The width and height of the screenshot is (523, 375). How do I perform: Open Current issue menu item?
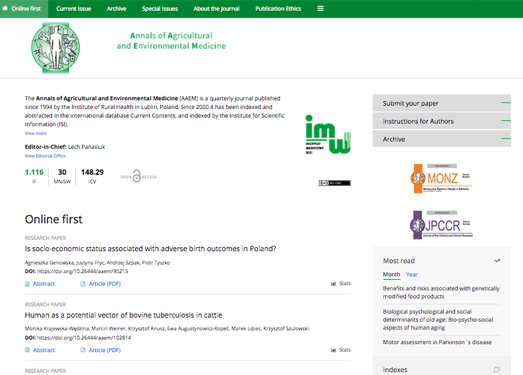click(x=74, y=9)
